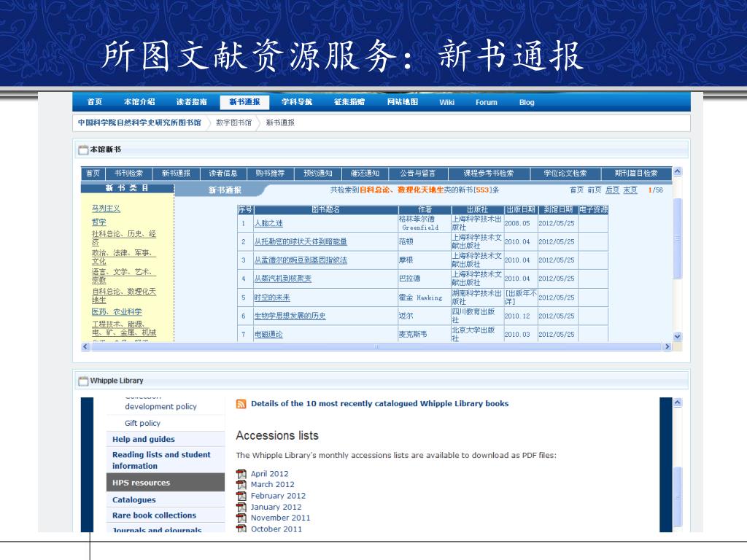Open the Blog navigation tab

coord(527,102)
